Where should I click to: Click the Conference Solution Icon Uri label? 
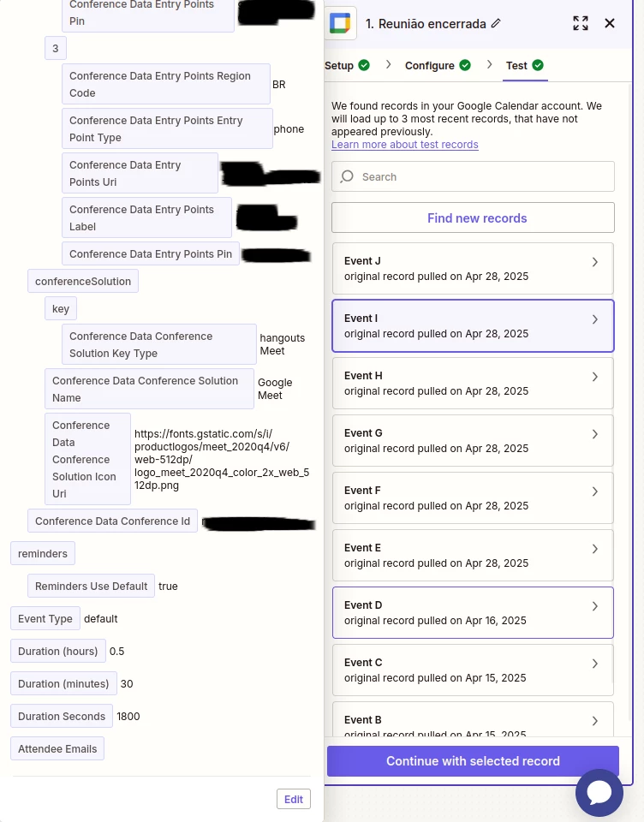tap(87, 459)
